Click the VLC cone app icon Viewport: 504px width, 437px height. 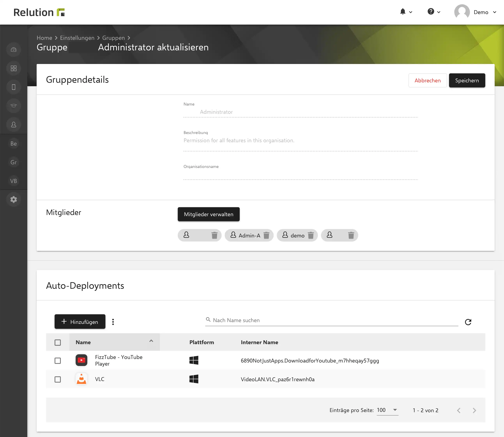81,379
